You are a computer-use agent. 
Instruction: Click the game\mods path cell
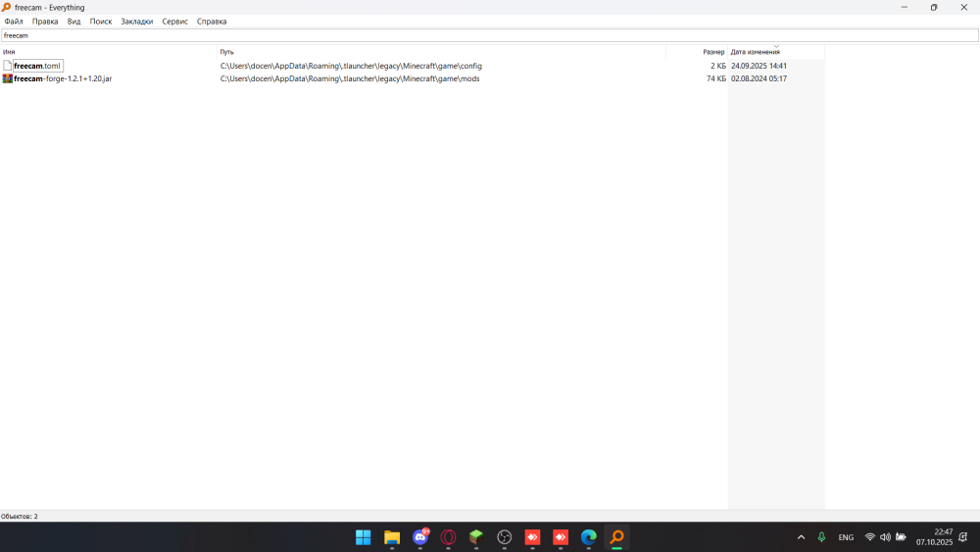point(350,78)
